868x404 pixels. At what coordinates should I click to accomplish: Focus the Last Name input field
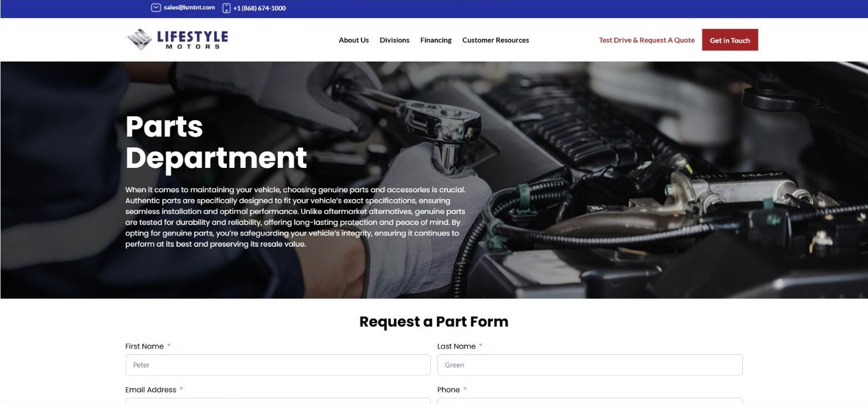coord(590,365)
